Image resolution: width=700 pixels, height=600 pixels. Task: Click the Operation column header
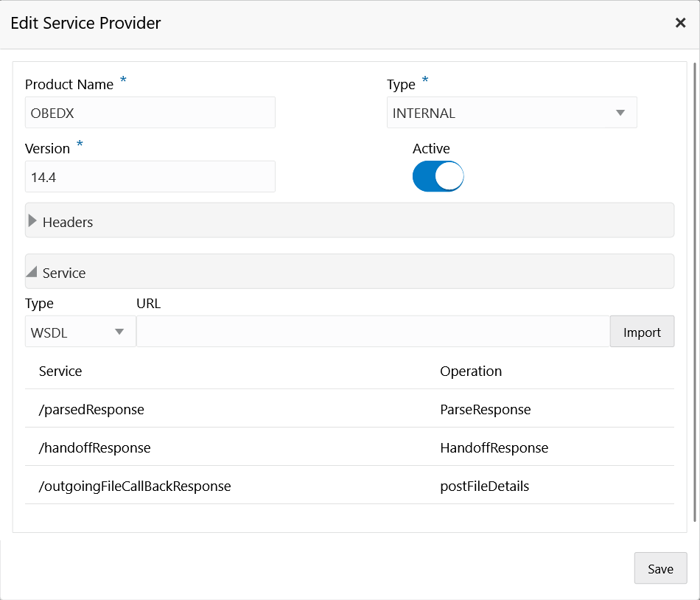coord(471,371)
